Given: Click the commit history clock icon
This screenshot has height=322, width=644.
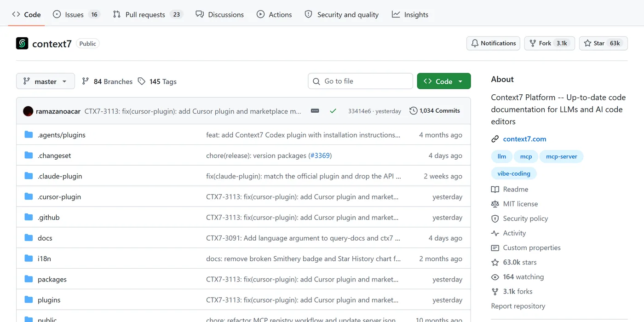Looking at the screenshot, I should 414,111.
